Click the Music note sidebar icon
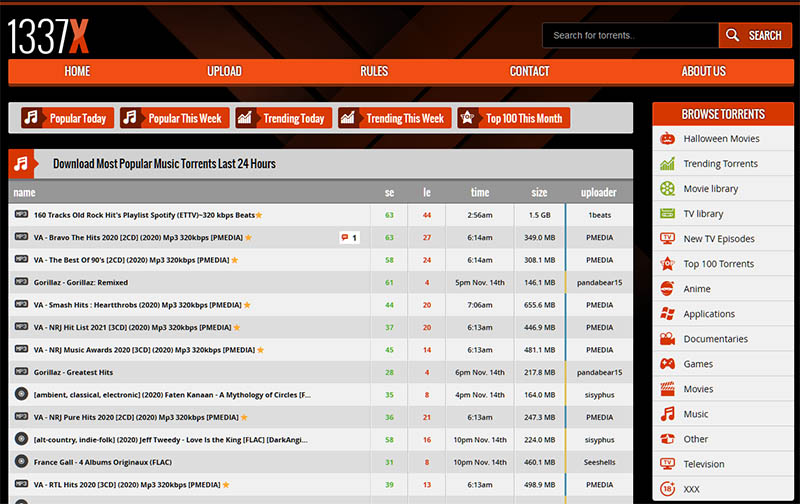 [x=667, y=413]
